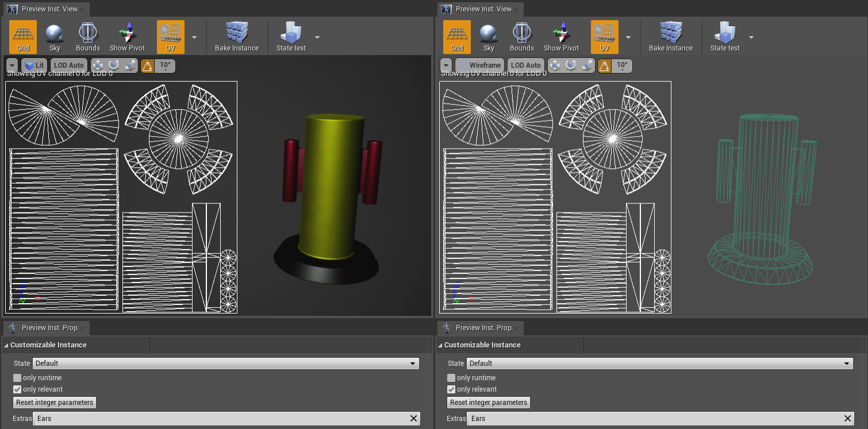
Task: Toggle rotation snap icon beside 10° in left viewport
Action: (148, 65)
